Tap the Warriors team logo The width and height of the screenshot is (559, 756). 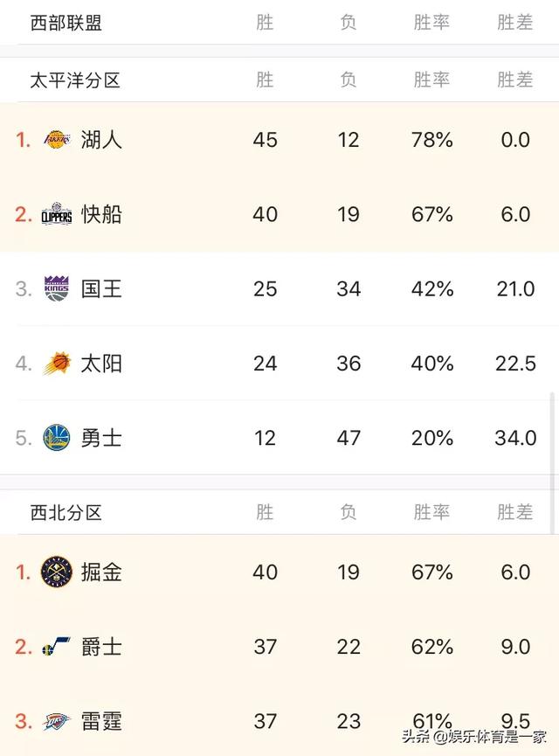(x=57, y=438)
